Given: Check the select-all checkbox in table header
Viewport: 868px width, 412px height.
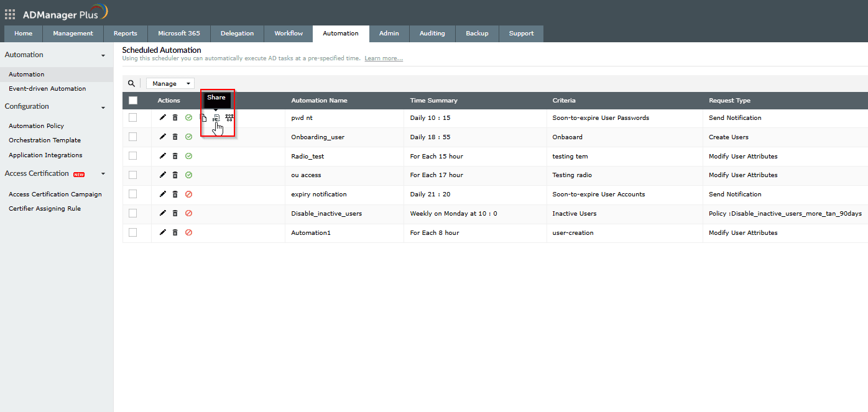Looking at the screenshot, I should tap(133, 101).
